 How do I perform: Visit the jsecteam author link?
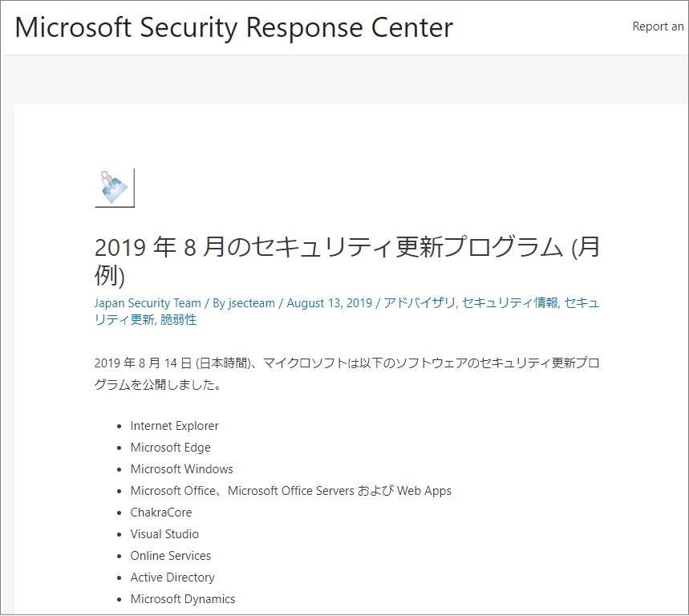(252, 303)
